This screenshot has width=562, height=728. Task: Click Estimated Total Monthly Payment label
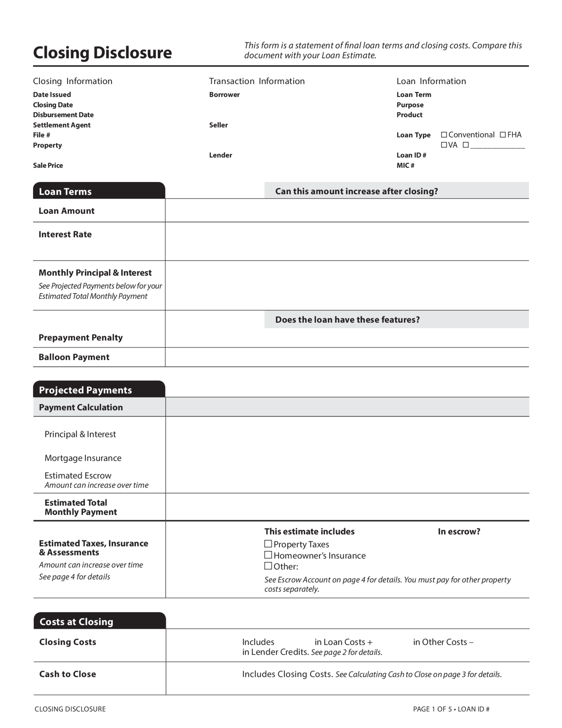[81, 507]
